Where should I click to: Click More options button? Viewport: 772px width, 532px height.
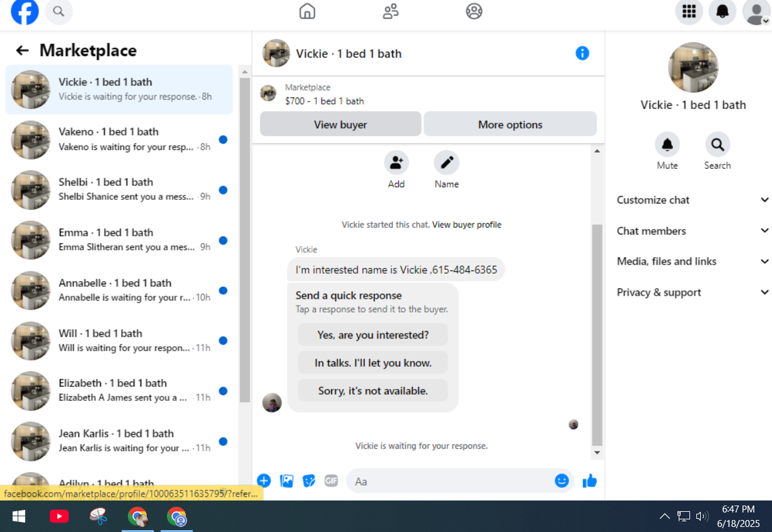coord(510,124)
